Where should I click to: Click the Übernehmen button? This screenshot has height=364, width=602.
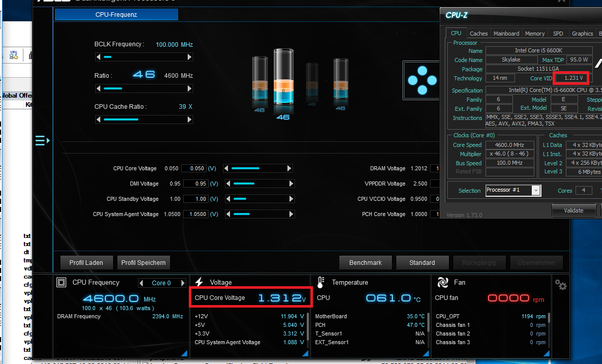click(x=536, y=263)
